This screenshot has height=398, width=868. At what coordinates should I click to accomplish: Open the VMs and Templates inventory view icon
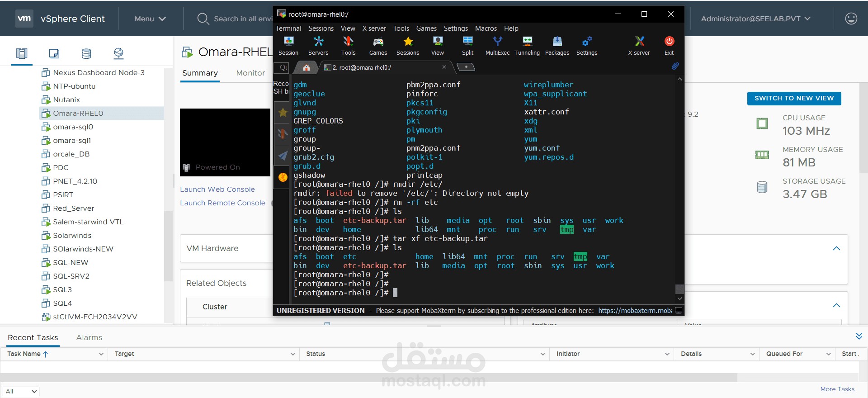click(54, 54)
